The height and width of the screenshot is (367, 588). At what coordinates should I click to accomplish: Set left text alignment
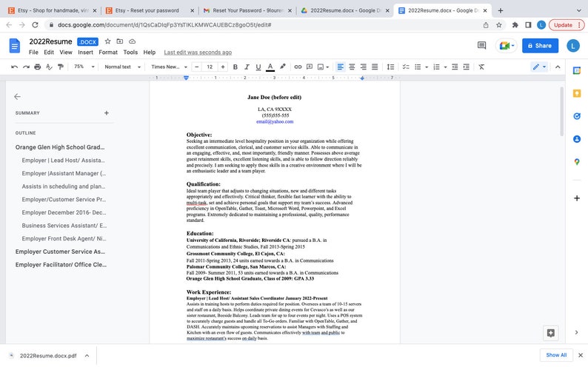pos(340,67)
